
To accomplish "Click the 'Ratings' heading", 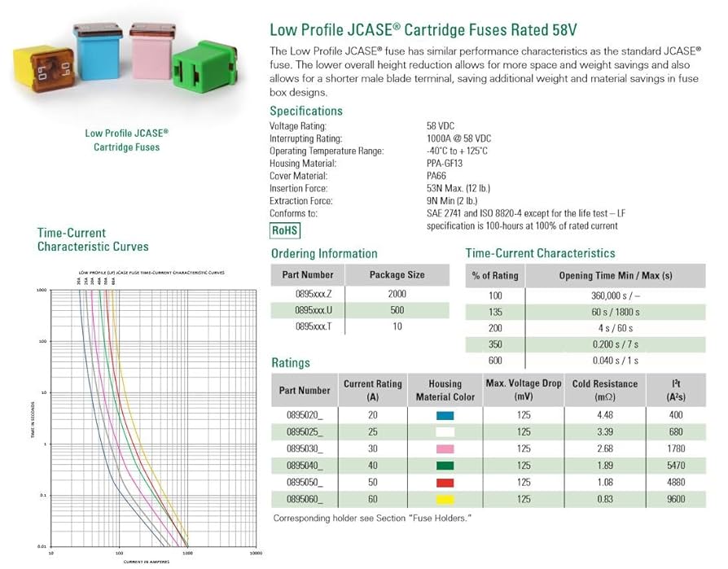I will 291,362.
